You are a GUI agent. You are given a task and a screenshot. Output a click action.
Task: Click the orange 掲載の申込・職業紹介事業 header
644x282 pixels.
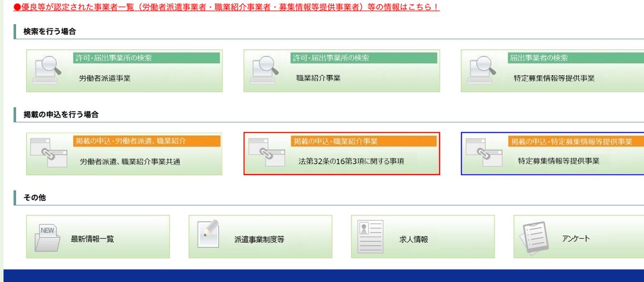pyautogui.click(x=364, y=141)
